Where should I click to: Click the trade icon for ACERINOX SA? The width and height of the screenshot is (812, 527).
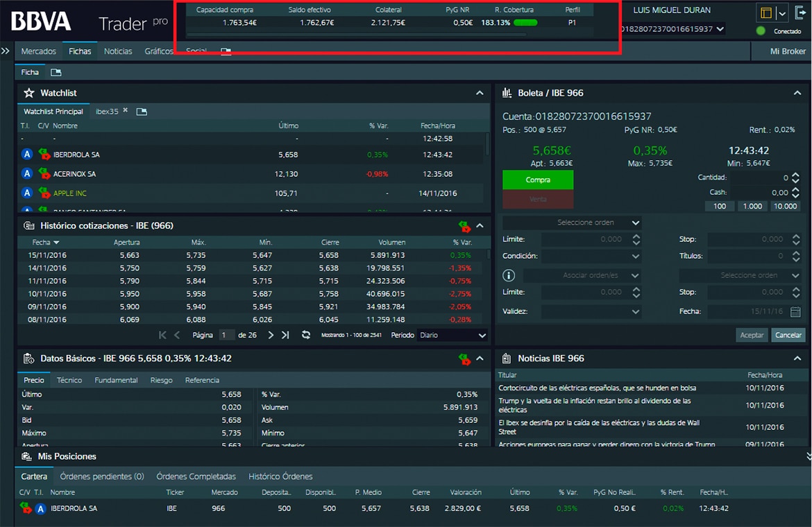(x=44, y=173)
